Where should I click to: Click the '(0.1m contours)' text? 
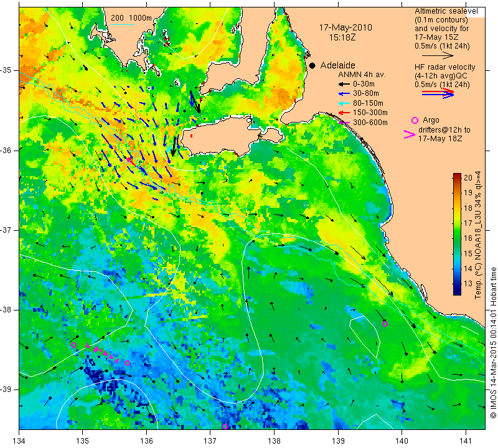(x=441, y=20)
